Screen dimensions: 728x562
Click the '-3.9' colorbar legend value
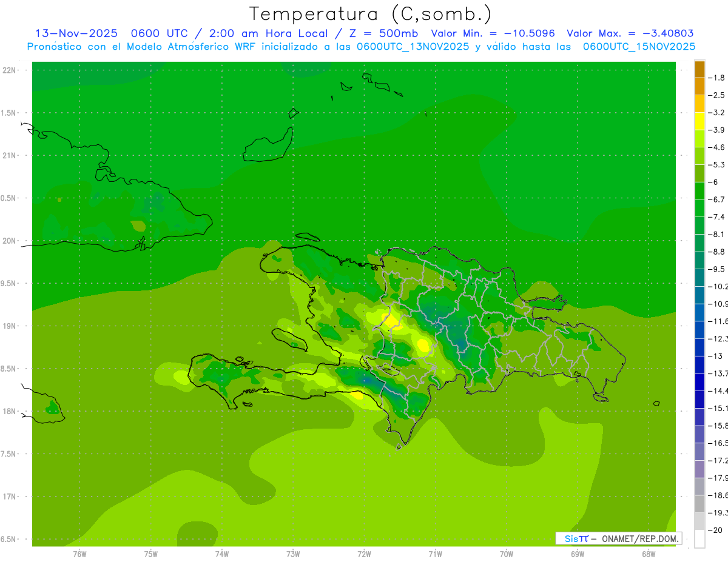pos(717,130)
